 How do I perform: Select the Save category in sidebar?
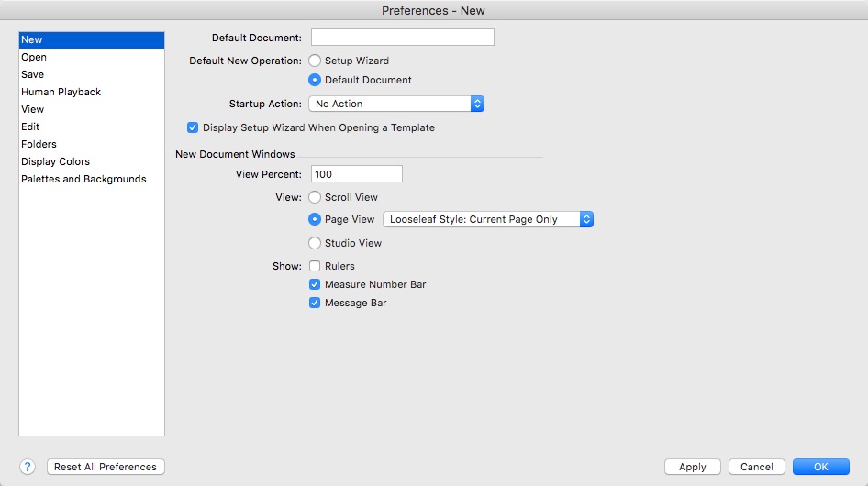click(x=33, y=74)
